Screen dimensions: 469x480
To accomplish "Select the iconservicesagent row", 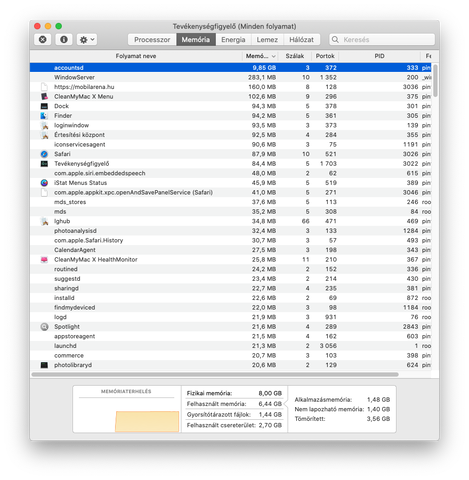I will pyautogui.click(x=231, y=145).
